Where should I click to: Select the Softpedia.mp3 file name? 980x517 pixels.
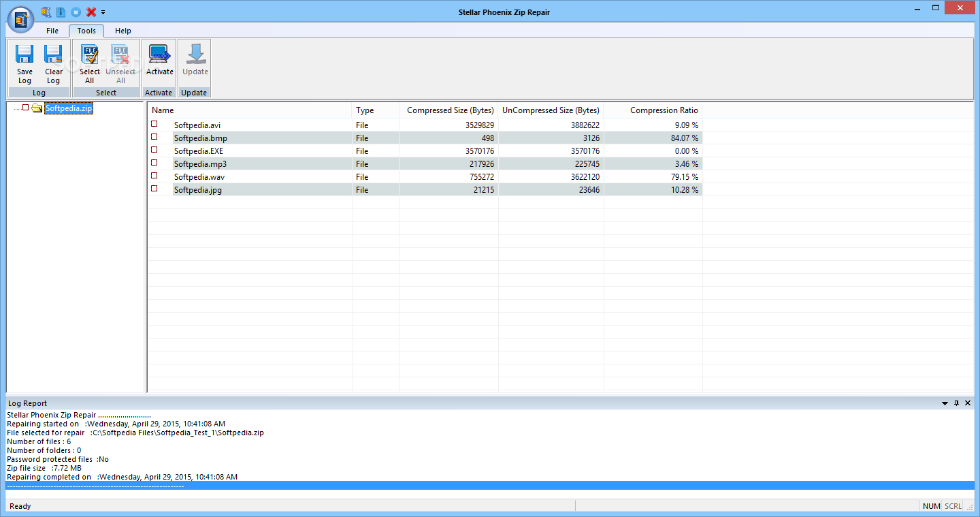pos(200,164)
